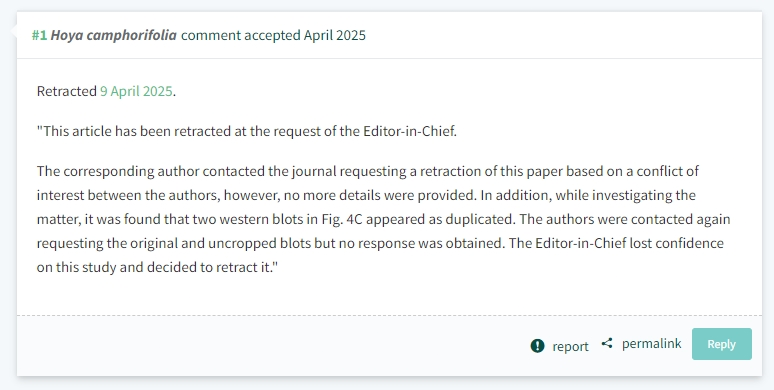Click the permalink text label
774x390 pixels.
[x=652, y=344]
